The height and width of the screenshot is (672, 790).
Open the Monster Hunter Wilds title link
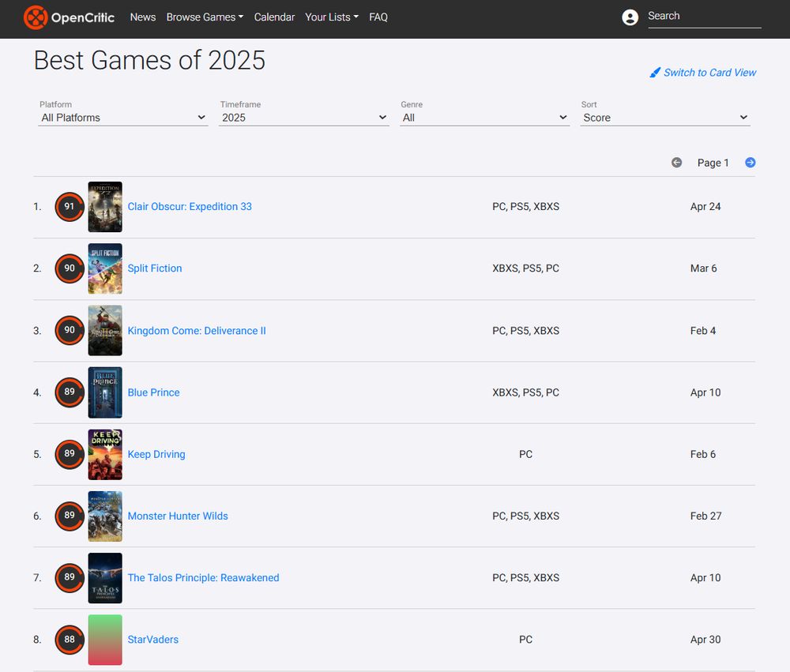click(x=177, y=516)
